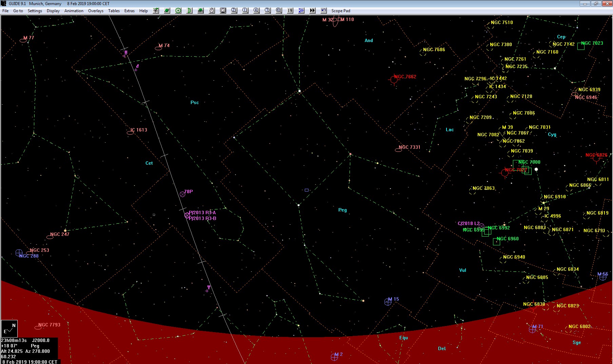The width and height of the screenshot is (613, 364).
Task: Click the Alt 24.825 Az 270.000 readout
Action: tap(25, 351)
